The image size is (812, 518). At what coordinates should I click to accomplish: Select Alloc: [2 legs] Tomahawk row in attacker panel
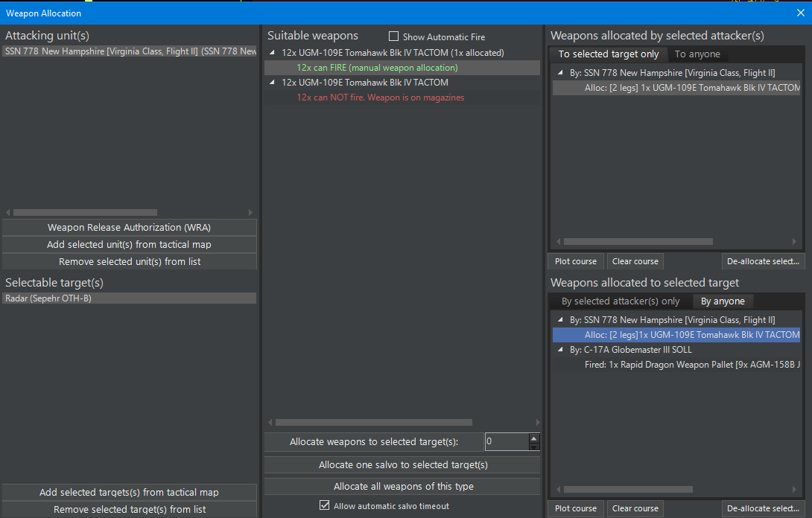point(676,88)
